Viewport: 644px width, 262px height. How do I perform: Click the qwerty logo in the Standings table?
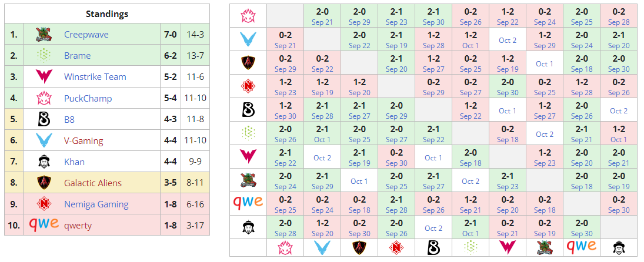44,224
